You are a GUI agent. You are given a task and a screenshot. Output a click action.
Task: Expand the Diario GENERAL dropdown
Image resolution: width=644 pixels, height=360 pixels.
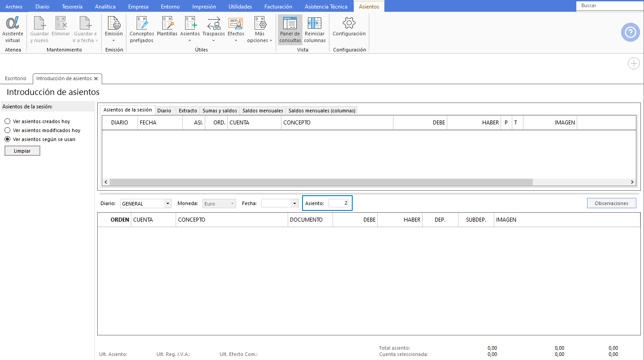[x=168, y=204]
